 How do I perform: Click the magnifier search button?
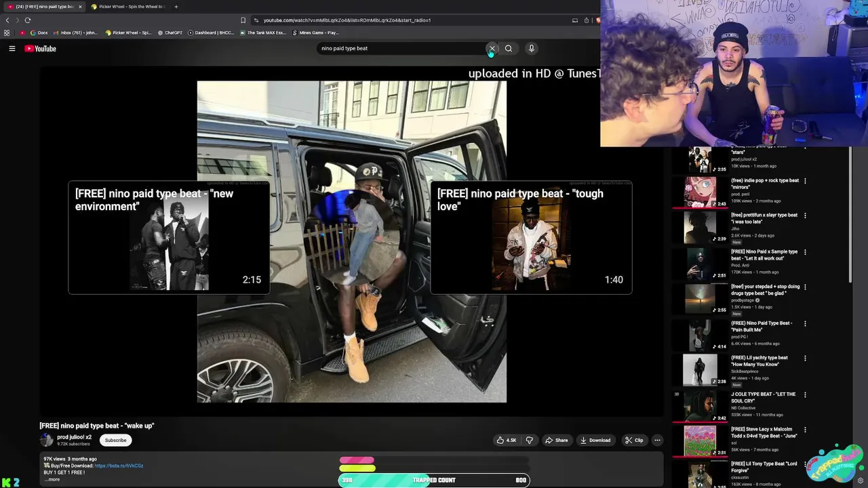point(509,49)
